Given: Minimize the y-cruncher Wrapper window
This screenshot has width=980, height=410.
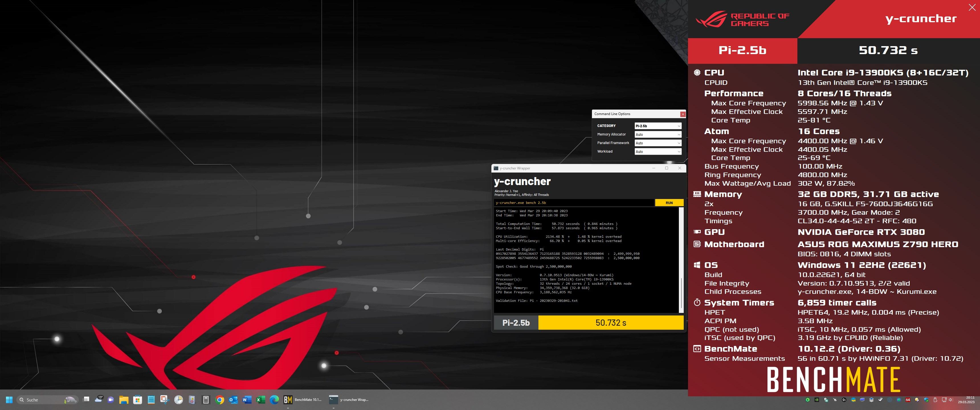Looking at the screenshot, I should coord(654,168).
